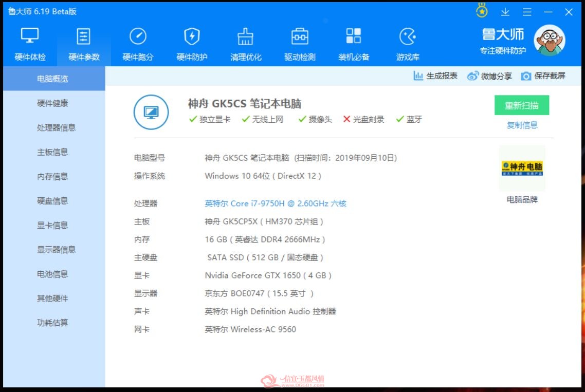Click the 鲁大师 mascot avatar
The height and width of the screenshot is (392, 585).
click(x=549, y=40)
